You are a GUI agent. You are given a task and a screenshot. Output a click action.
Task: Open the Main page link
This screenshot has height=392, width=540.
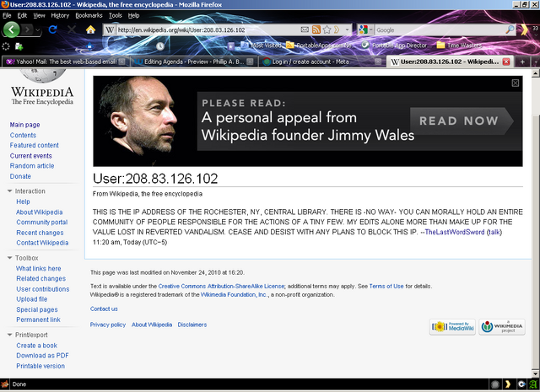click(x=24, y=125)
